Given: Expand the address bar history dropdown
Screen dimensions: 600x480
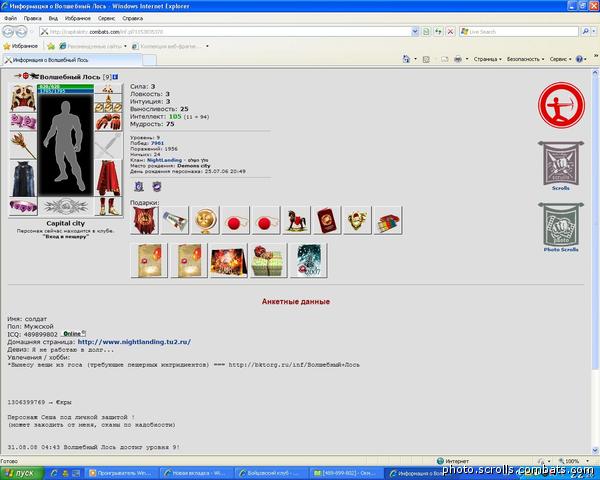Looking at the screenshot, I should pyautogui.click(x=415, y=32).
